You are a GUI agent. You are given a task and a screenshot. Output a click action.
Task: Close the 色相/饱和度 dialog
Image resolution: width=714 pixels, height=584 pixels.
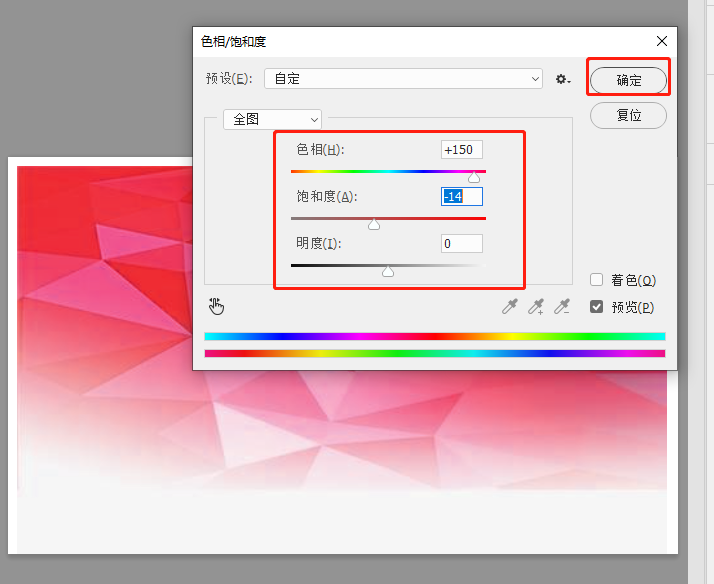[x=662, y=41]
